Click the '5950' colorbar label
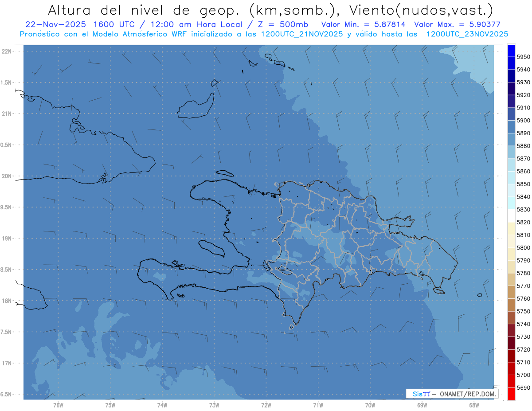Screen dimensions: 532x411 [523, 57]
